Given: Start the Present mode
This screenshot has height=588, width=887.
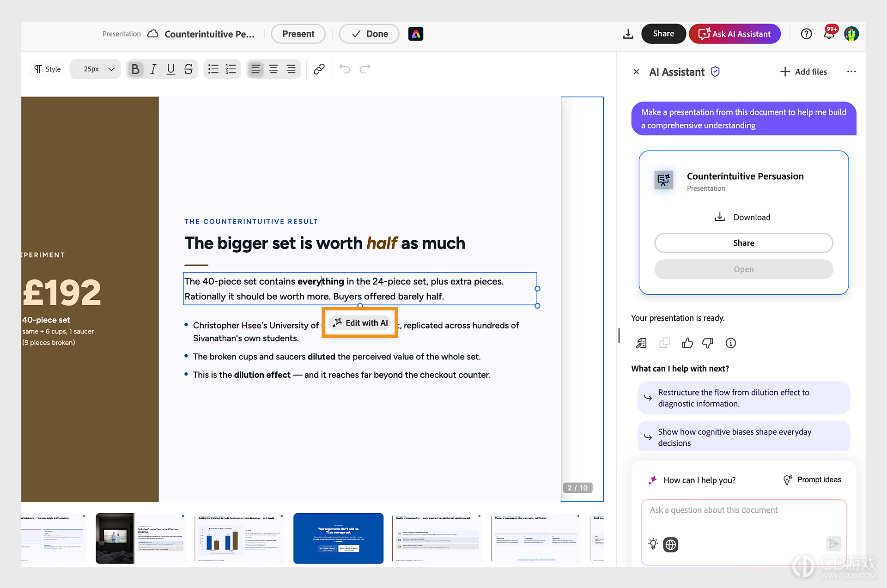Looking at the screenshot, I should pos(298,34).
